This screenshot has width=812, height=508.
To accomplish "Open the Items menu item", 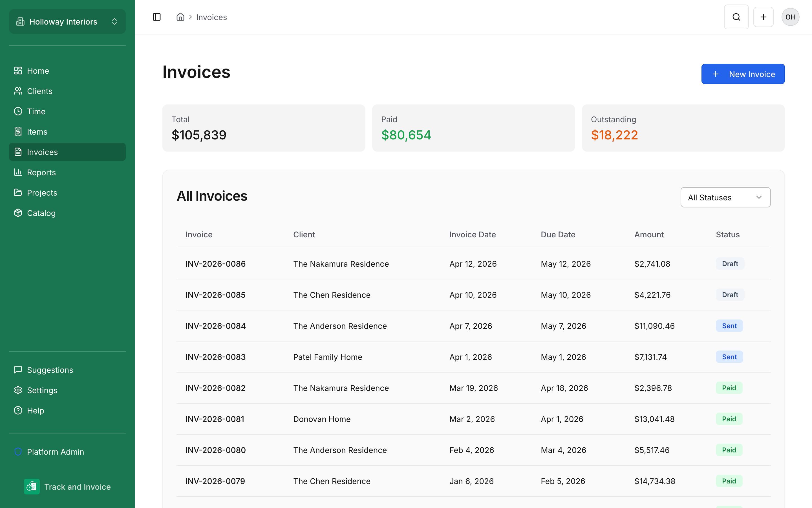I will [67, 132].
